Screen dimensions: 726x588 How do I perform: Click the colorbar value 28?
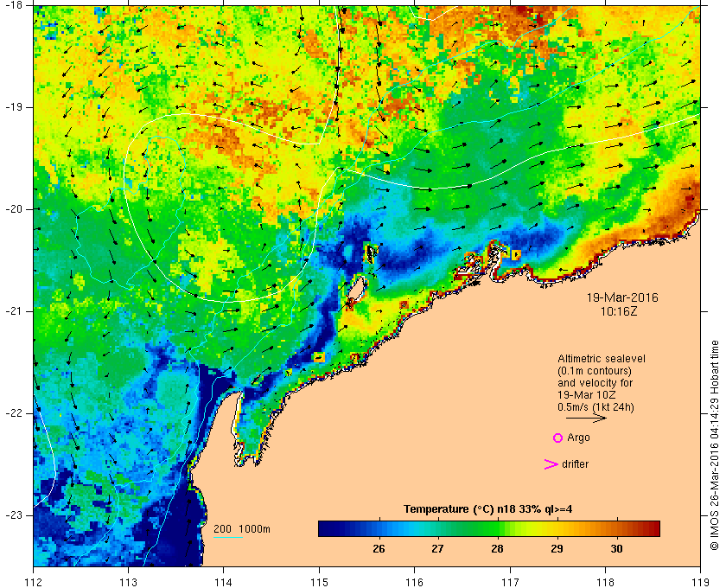pyautogui.click(x=497, y=549)
